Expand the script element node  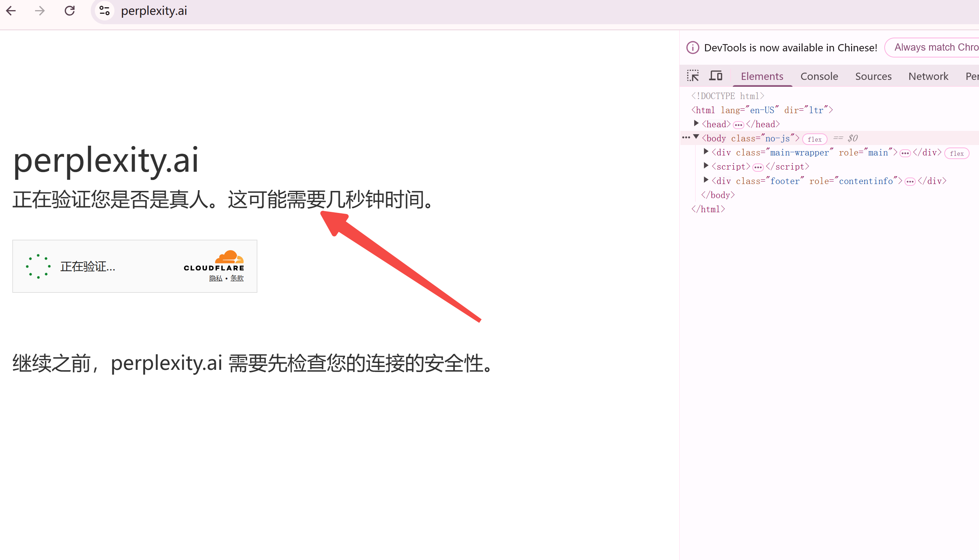pyautogui.click(x=706, y=166)
